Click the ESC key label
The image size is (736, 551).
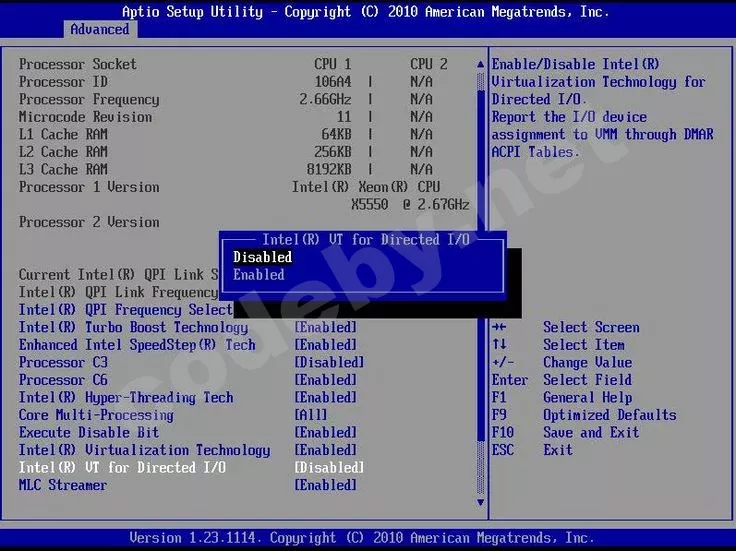503,450
